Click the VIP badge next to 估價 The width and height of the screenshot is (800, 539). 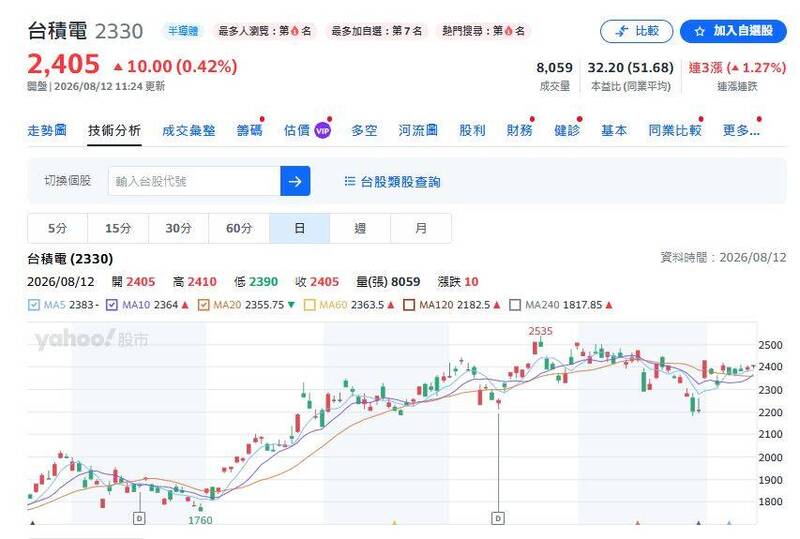pos(322,131)
